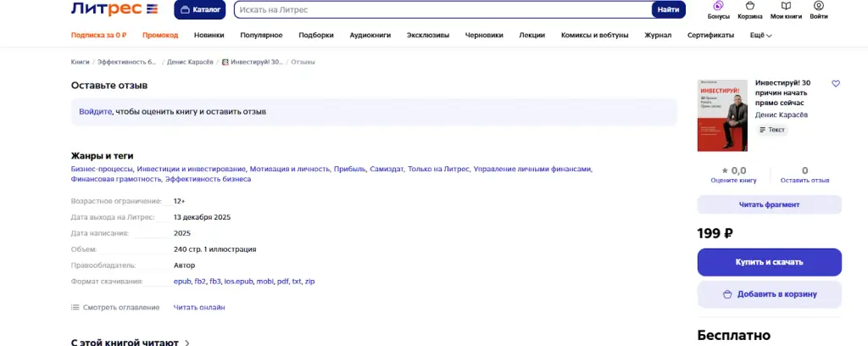The image size is (868, 346).
Task: Open Эксклюзивы menu item
Action: tap(428, 35)
